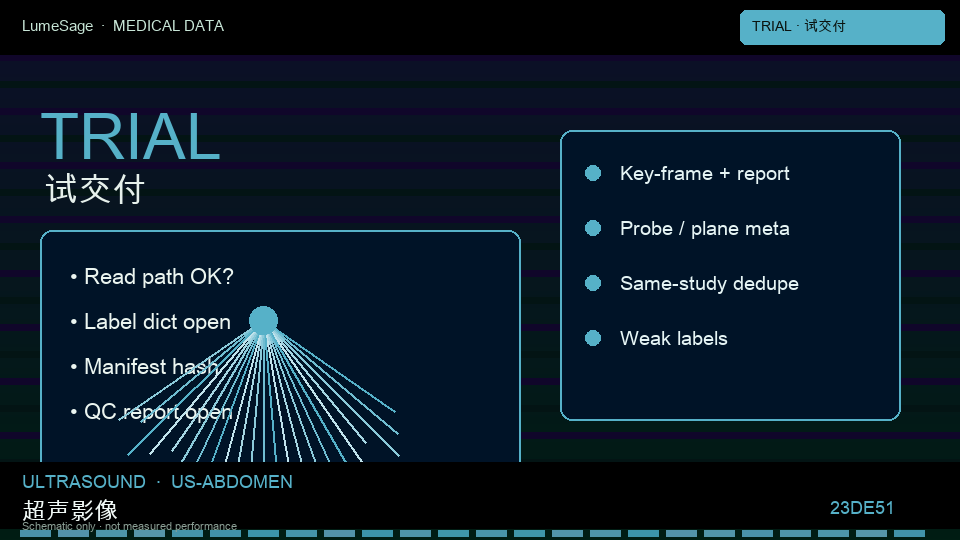
Task: Click the 'Same-study dedupe' text
Action: tap(710, 283)
